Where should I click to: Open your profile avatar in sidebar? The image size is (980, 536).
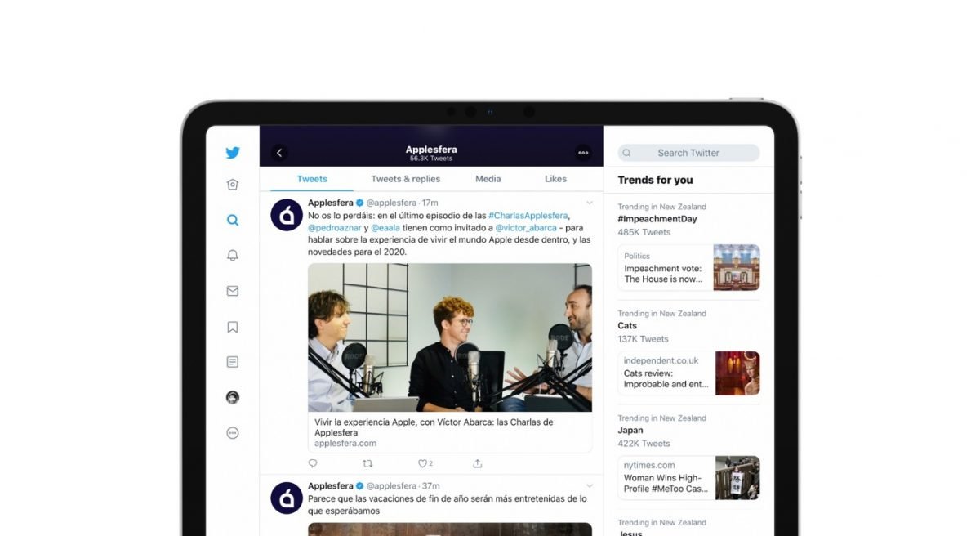[x=233, y=397]
